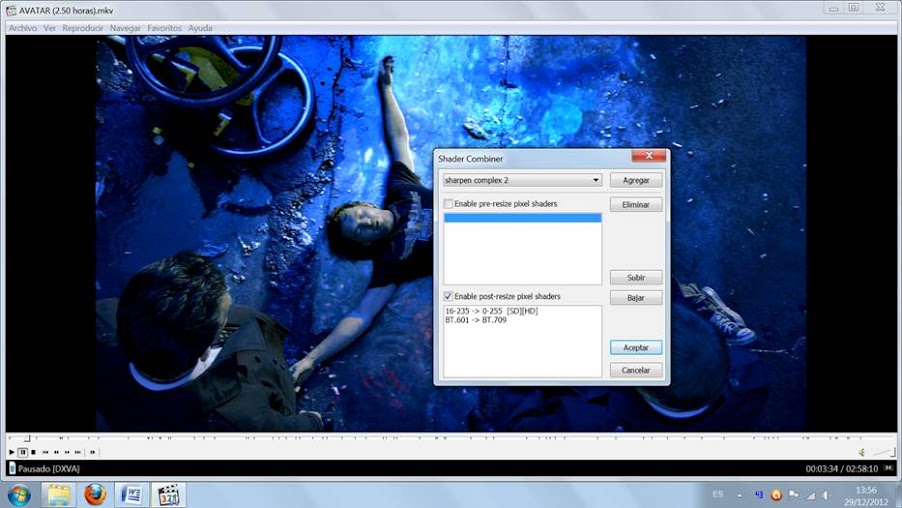Viewport: 902px width, 508px height.
Task: Click the blue '43' tray icon
Action: point(759,495)
